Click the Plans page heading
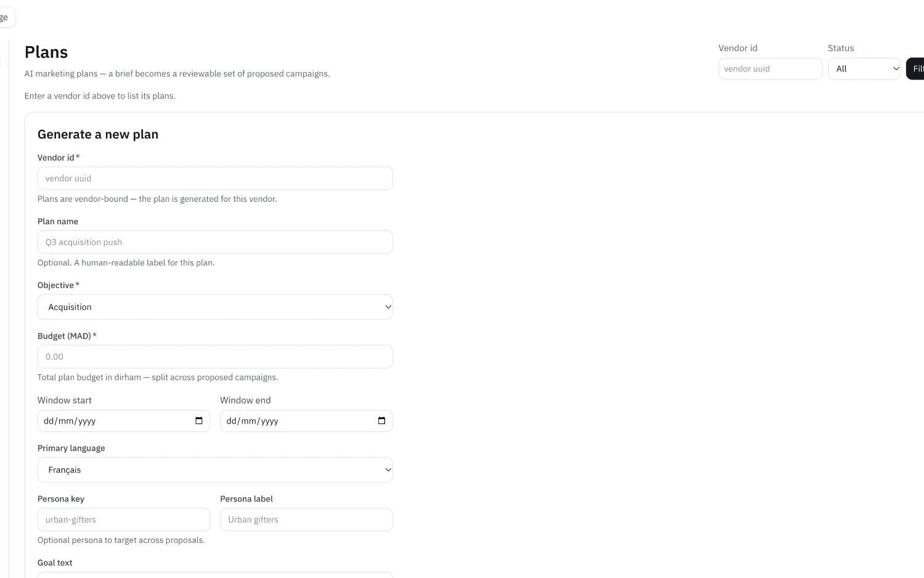The image size is (924, 578). click(46, 52)
